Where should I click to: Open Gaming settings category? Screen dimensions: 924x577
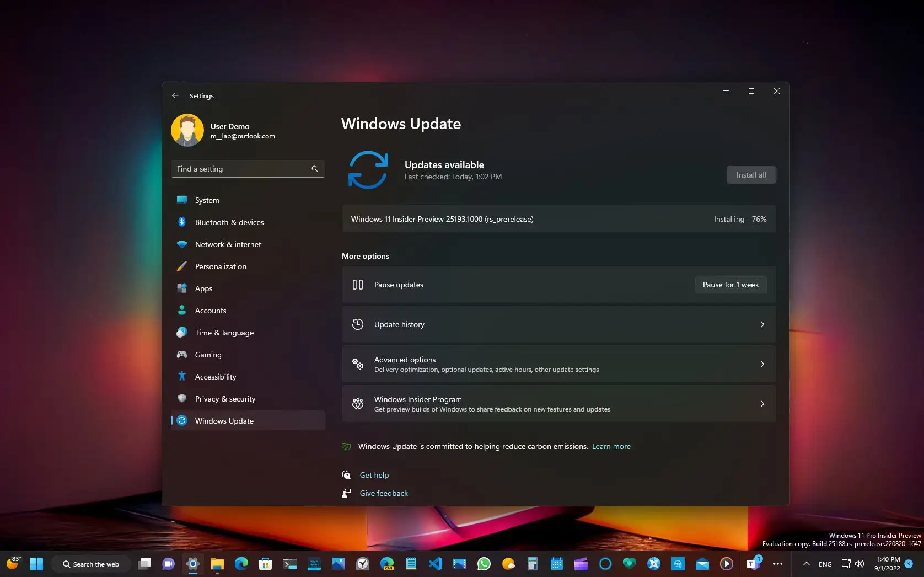click(x=248, y=355)
